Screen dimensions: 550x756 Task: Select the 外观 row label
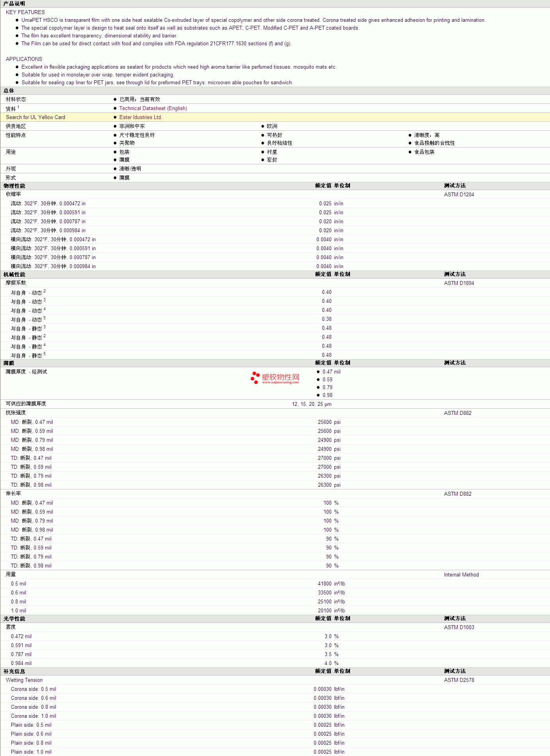tap(11, 169)
